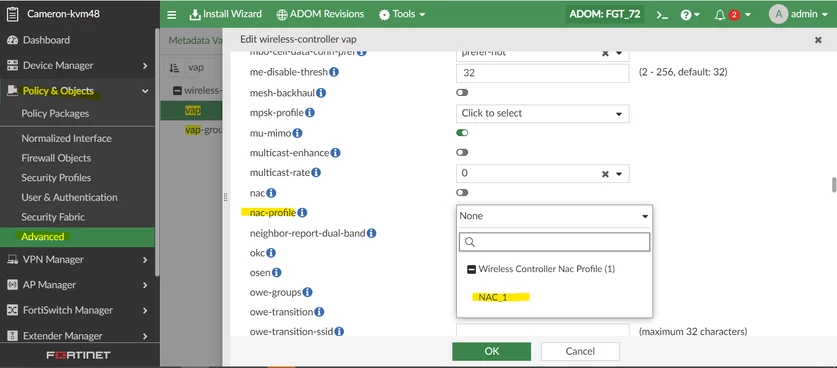The width and height of the screenshot is (837, 368).
Task: Click the nac-profile search field
Action: (x=554, y=242)
